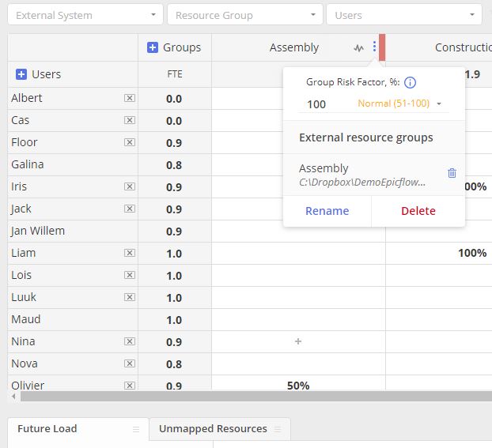Screen dimensions: 492x448
Task: Remove Nova using the x icon
Action: point(130,363)
